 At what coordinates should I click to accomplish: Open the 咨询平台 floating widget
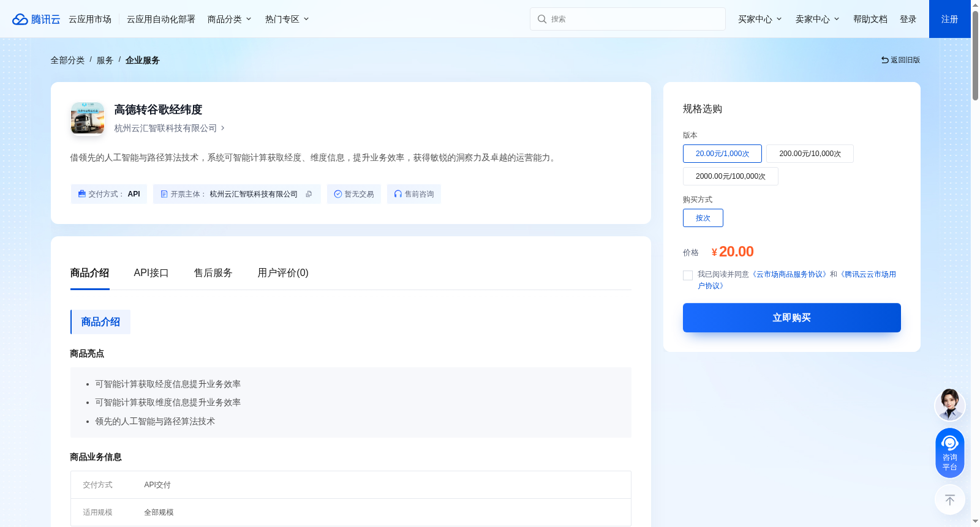pos(950,453)
